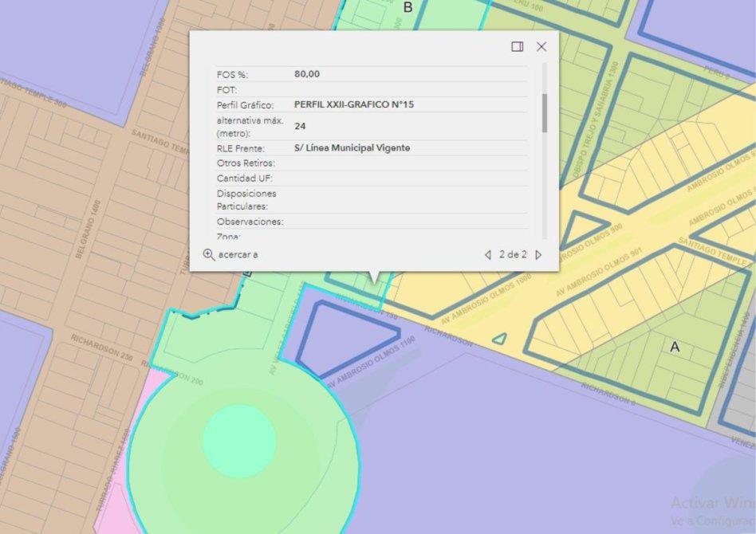Advance to next feature with right arrow
This screenshot has height=534, width=756.
click(x=538, y=255)
